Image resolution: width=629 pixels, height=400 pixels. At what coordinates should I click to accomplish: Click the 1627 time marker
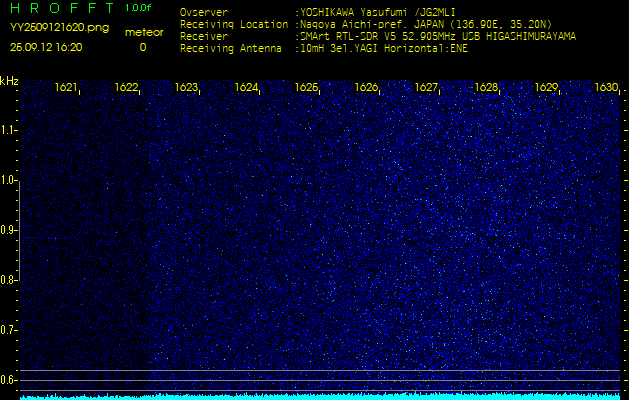pos(426,87)
